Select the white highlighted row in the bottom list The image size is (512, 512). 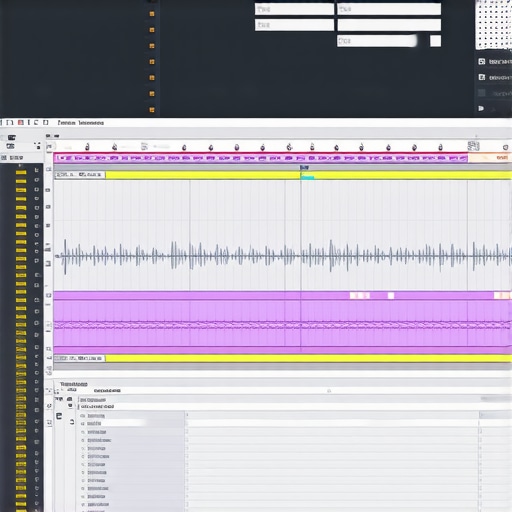coord(113,423)
